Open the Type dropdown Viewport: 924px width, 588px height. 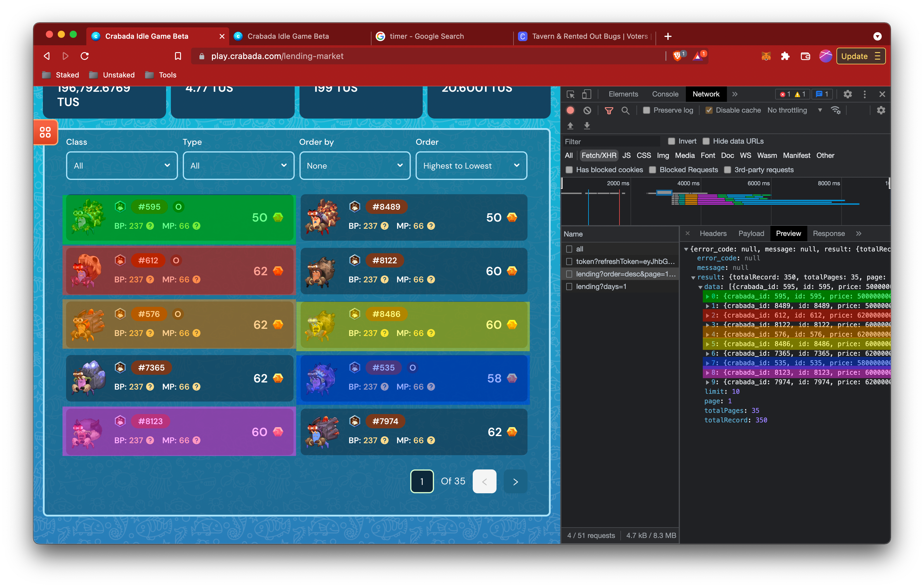tap(238, 166)
